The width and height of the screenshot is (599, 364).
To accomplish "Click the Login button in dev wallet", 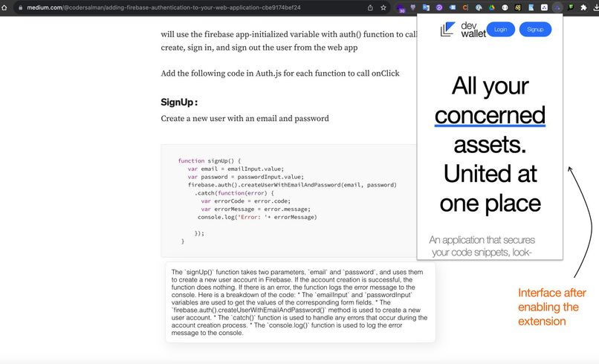I will click(500, 30).
